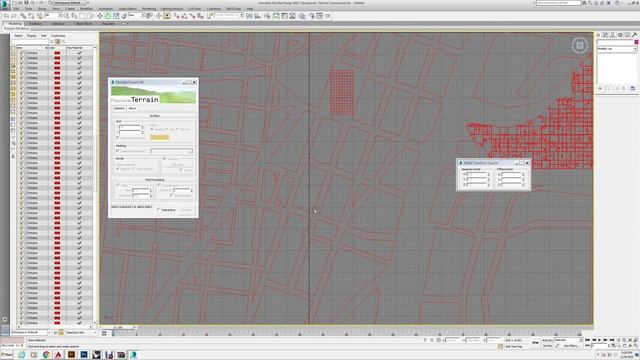The height and width of the screenshot is (360, 640).
Task: Open the Reference Coordinate System dropdown
Action: tap(136, 16)
